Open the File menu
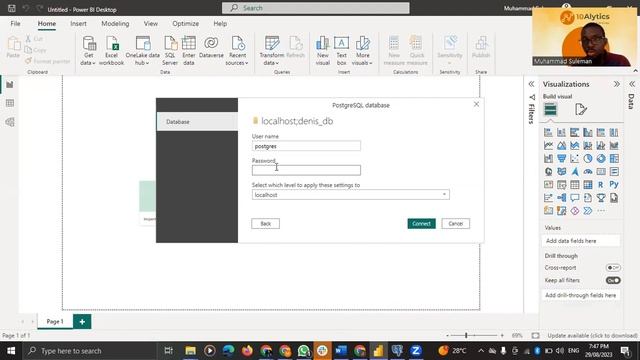 (16, 24)
